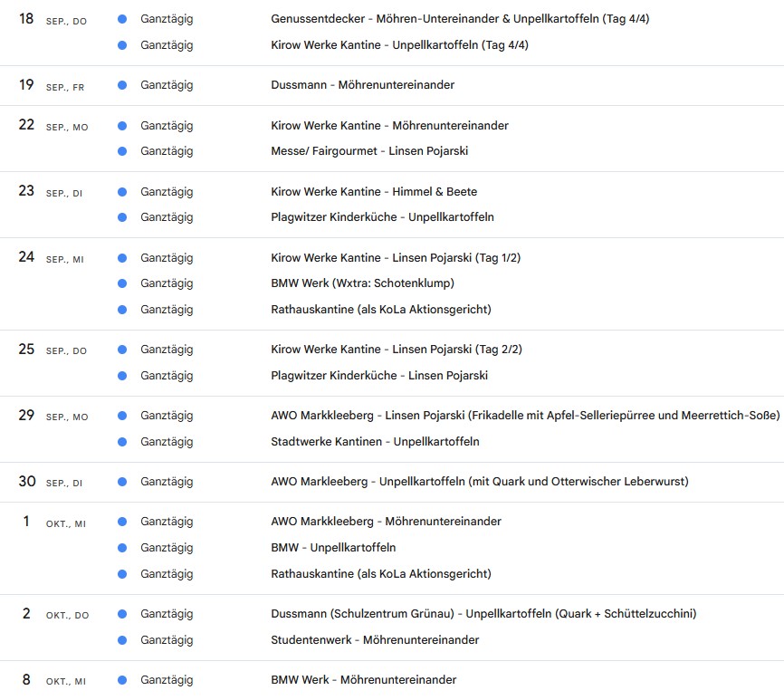Open Kirow Werke Kantine Linsen Pojarski (Tag 1/2)
This screenshot has height=700, width=784.
tap(396, 258)
